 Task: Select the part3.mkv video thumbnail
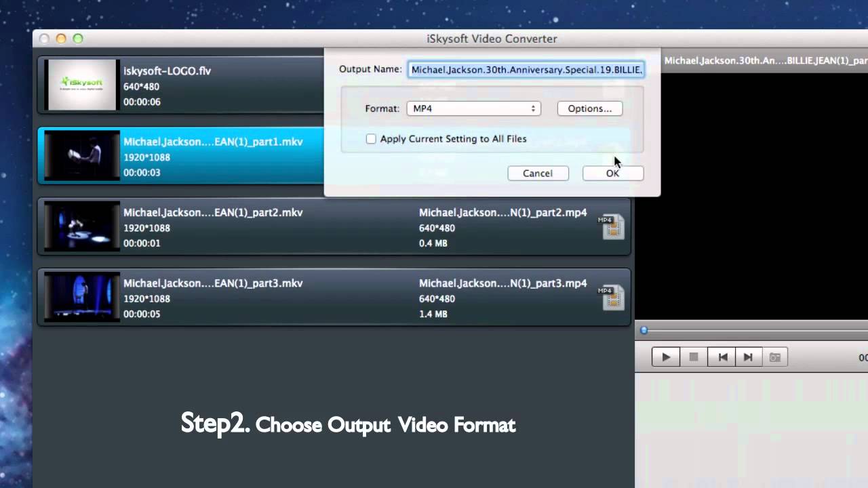tap(82, 298)
